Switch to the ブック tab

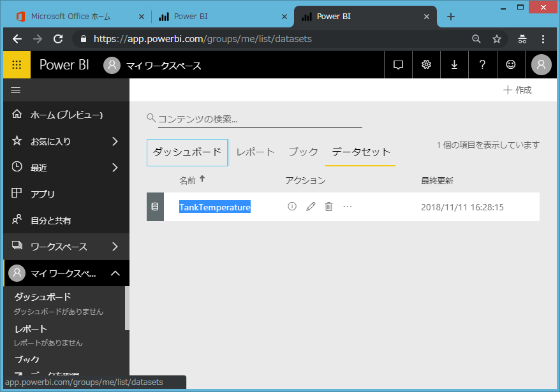pyautogui.click(x=303, y=152)
